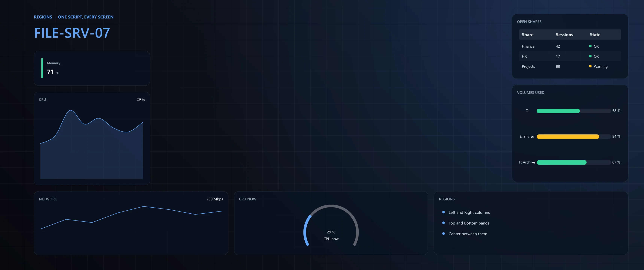Click yellow warning dot in Projects row

pyautogui.click(x=590, y=66)
